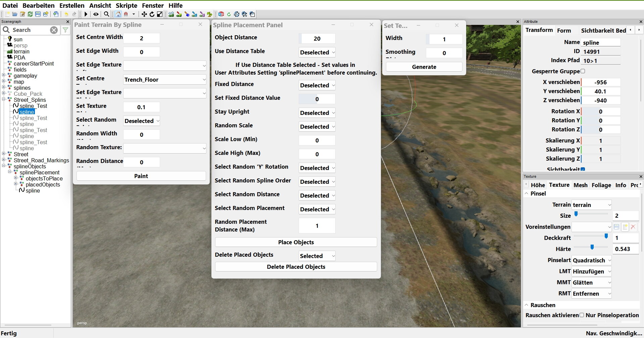Click the magnet snapping icon
The image size is (644, 338).
126,14
